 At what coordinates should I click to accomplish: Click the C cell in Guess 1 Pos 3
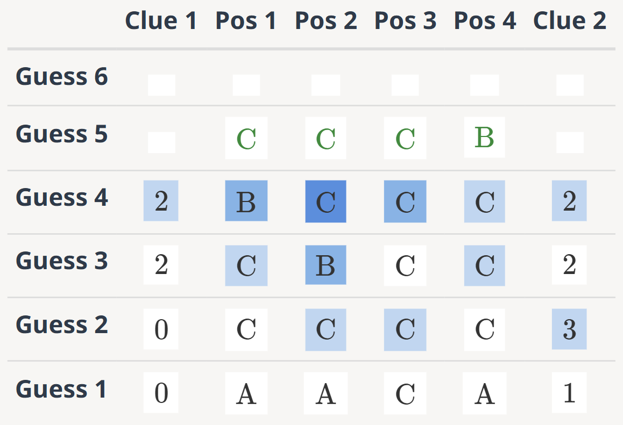tap(405, 393)
